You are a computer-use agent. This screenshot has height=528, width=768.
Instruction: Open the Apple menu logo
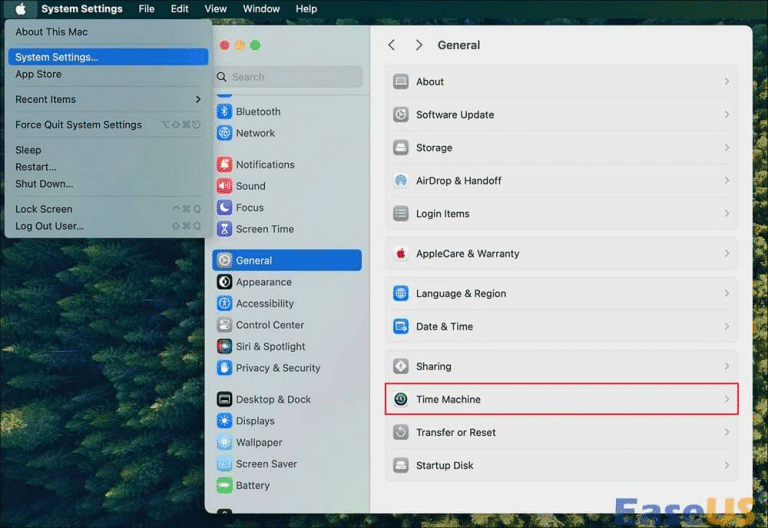[x=21, y=9]
